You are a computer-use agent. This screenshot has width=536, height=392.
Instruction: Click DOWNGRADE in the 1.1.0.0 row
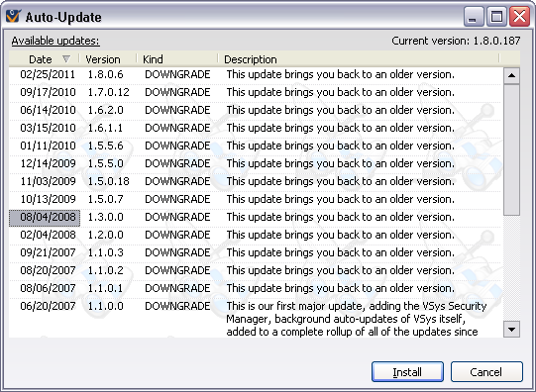click(177, 306)
